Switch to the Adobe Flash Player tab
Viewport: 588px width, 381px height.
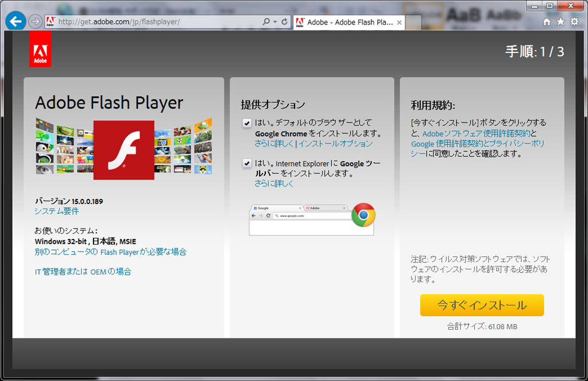tap(349, 22)
